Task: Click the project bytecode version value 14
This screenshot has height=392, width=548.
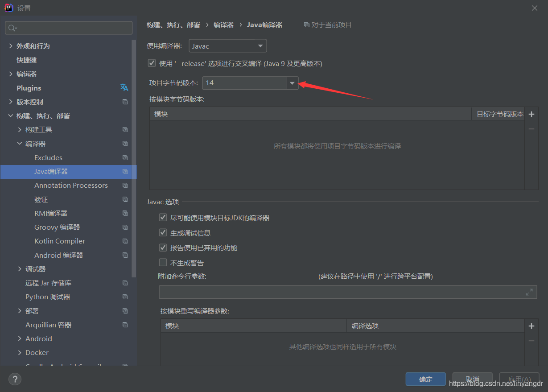Action: [210, 83]
